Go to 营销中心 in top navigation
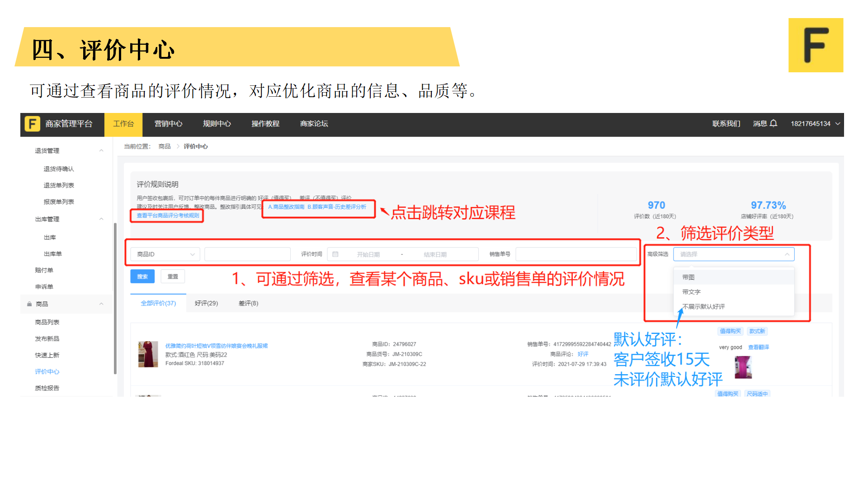 168,124
